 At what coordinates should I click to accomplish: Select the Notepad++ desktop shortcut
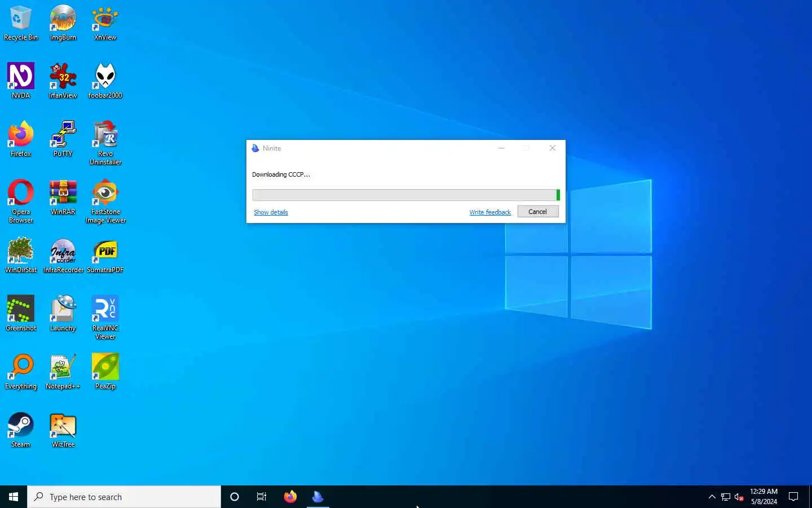pyautogui.click(x=63, y=371)
